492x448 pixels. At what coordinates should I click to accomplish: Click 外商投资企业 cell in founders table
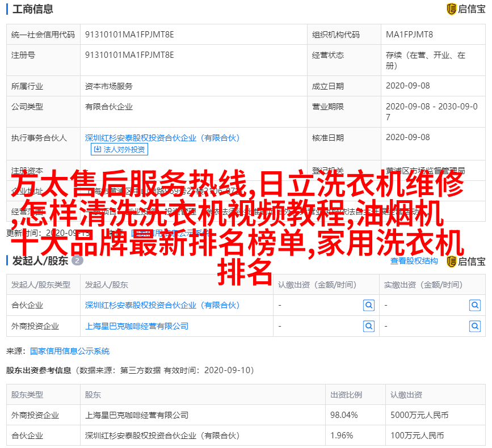pyautogui.click(x=35, y=326)
